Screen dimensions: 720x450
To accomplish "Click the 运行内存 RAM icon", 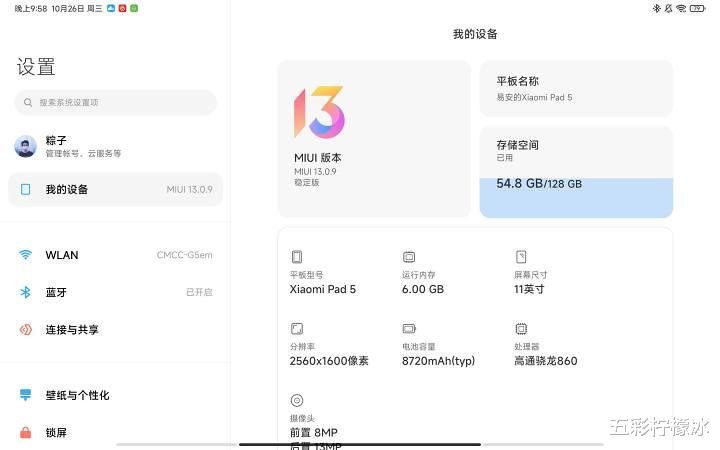I will coord(408,257).
